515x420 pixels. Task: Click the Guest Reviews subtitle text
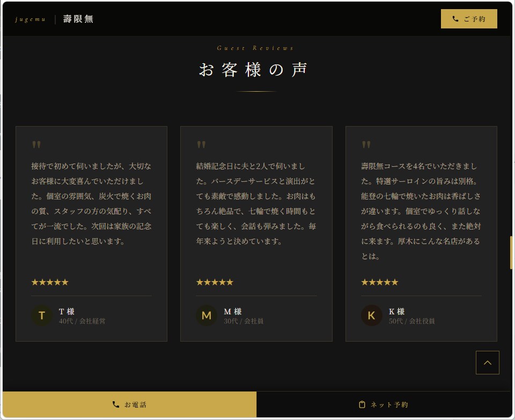click(255, 48)
